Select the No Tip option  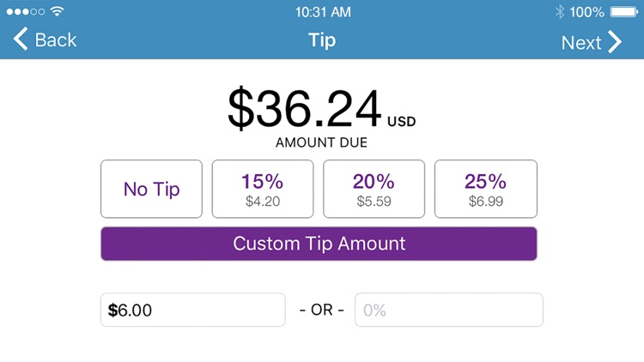tap(151, 189)
